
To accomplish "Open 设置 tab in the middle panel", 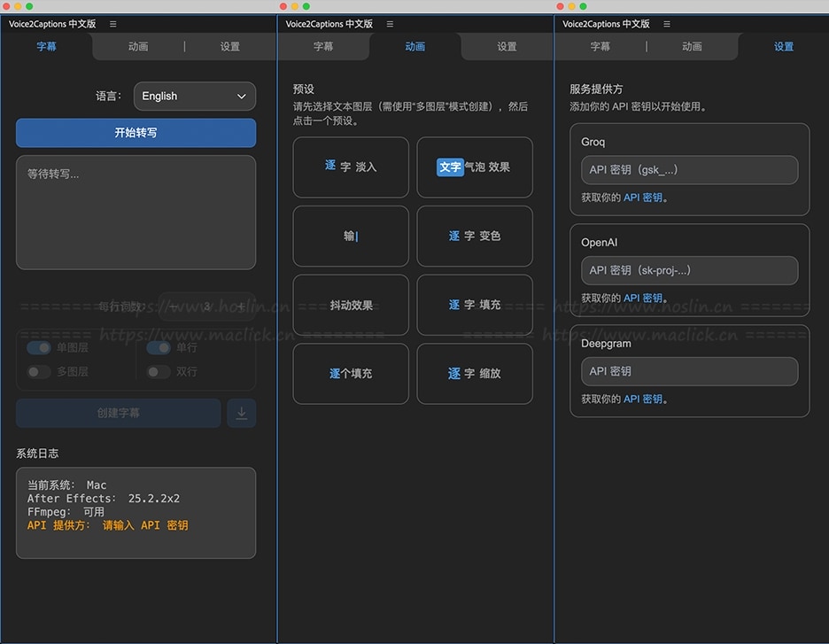I will coord(507,47).
